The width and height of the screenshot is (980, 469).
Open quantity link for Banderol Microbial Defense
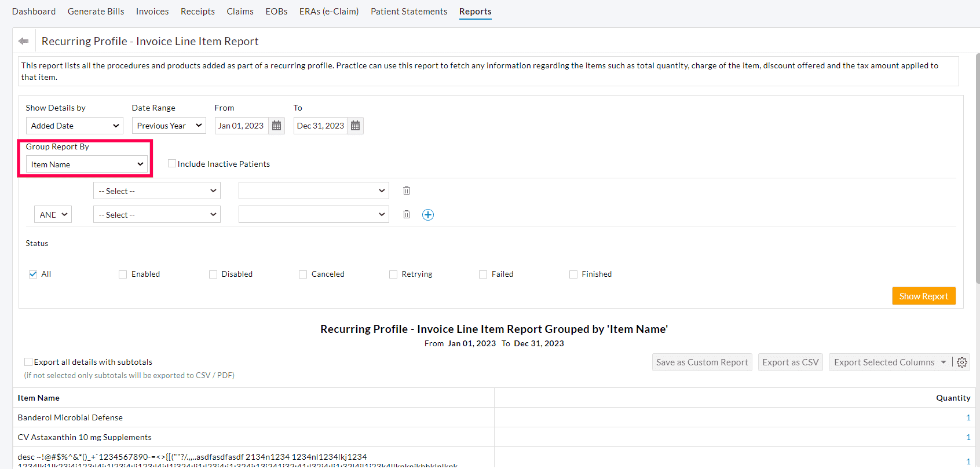pyautogui.click(x=968, y=417)
